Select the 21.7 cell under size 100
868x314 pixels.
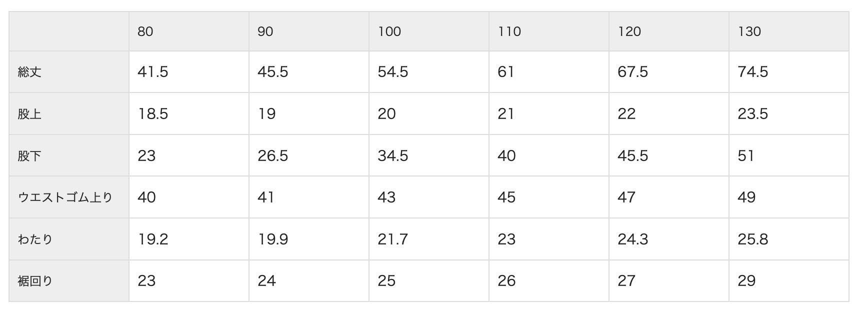(x=393, y=239)
